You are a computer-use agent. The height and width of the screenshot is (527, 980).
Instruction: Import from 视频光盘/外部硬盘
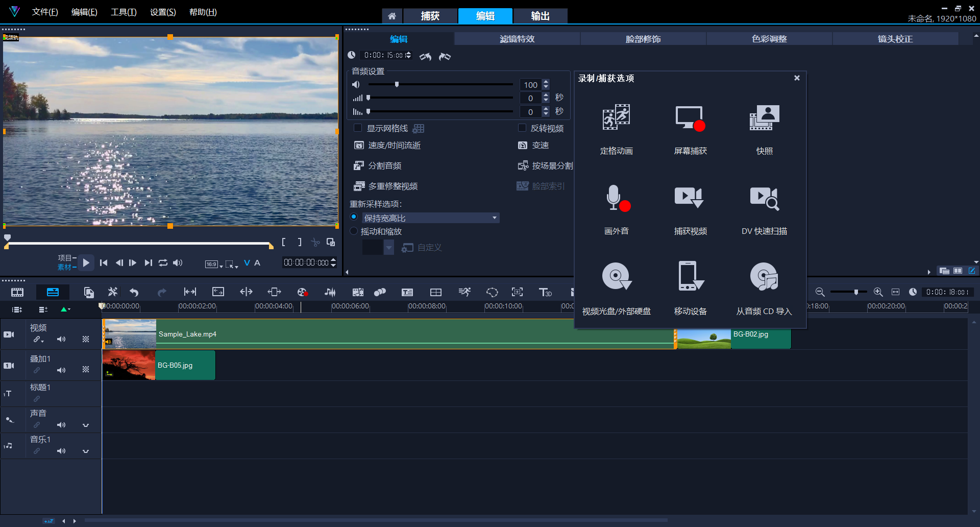(x=616, y=289)
